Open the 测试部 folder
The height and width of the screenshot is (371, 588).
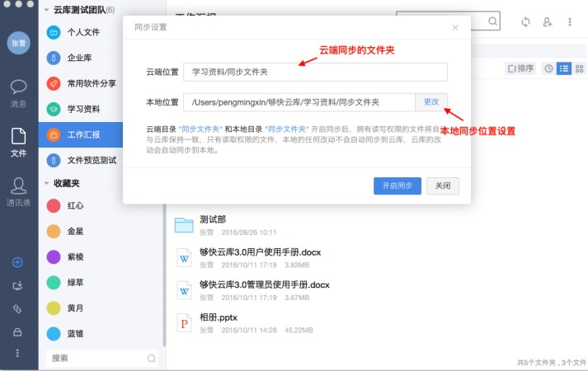213,219
